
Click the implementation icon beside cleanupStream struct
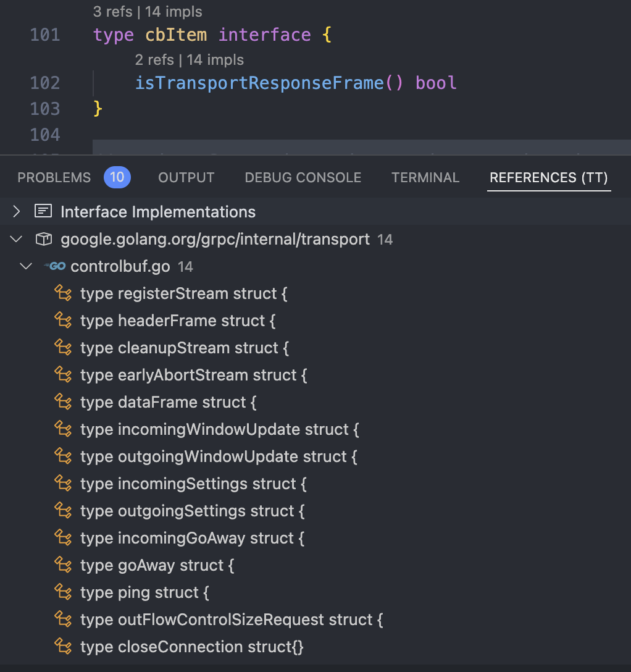(64, 348)
